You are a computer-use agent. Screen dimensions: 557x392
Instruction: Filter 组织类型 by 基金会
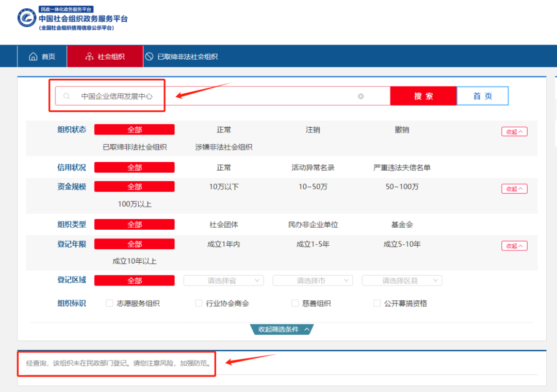402,225
